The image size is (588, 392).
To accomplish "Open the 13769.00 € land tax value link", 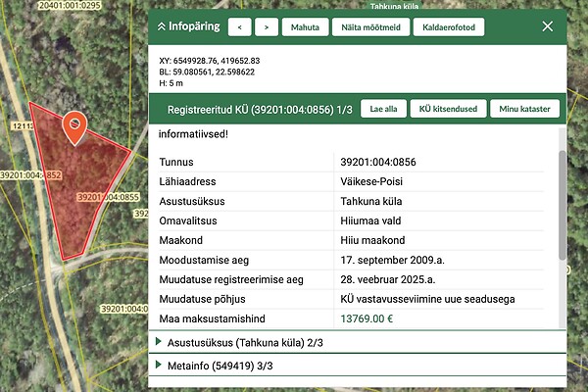I will [x=366, y=319].
